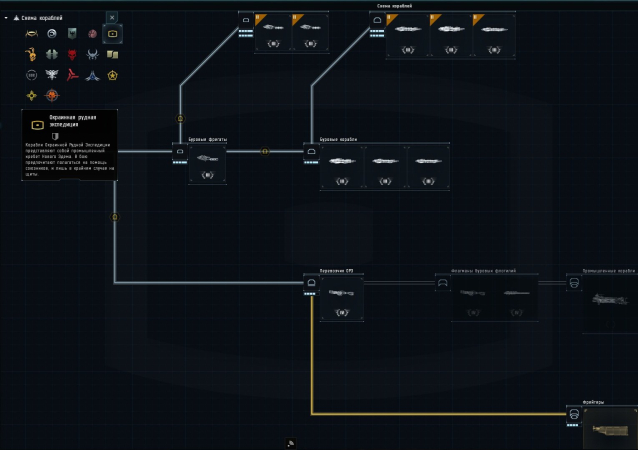
Task: Click lock marker on line below faction description
Action: pyautogui.click(x=115, y=217)
